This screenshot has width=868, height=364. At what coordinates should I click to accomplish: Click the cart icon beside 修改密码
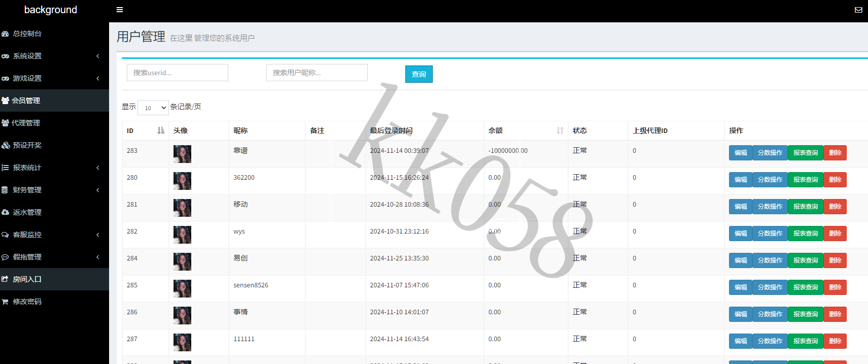(5, 302)
